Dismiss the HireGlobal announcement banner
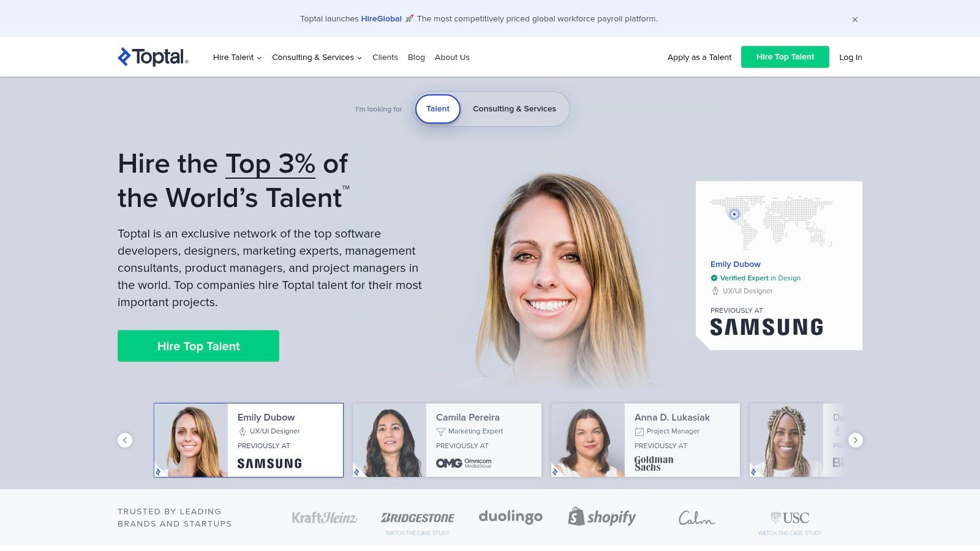The height and width of the screenshot is (551, 980). 855,20
